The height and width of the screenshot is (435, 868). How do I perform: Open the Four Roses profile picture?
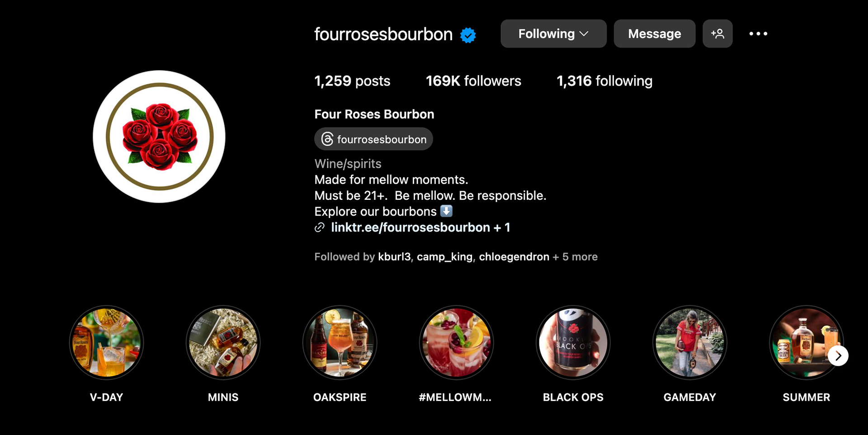(x=159, y=137)
